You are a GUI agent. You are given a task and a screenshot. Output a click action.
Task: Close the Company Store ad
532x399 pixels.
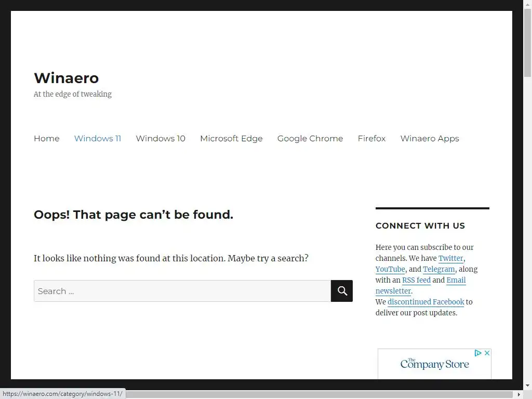(x=487, y=353)
